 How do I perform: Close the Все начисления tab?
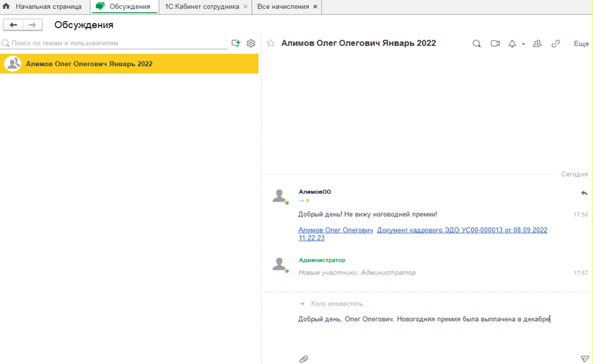tap(315, 7)
